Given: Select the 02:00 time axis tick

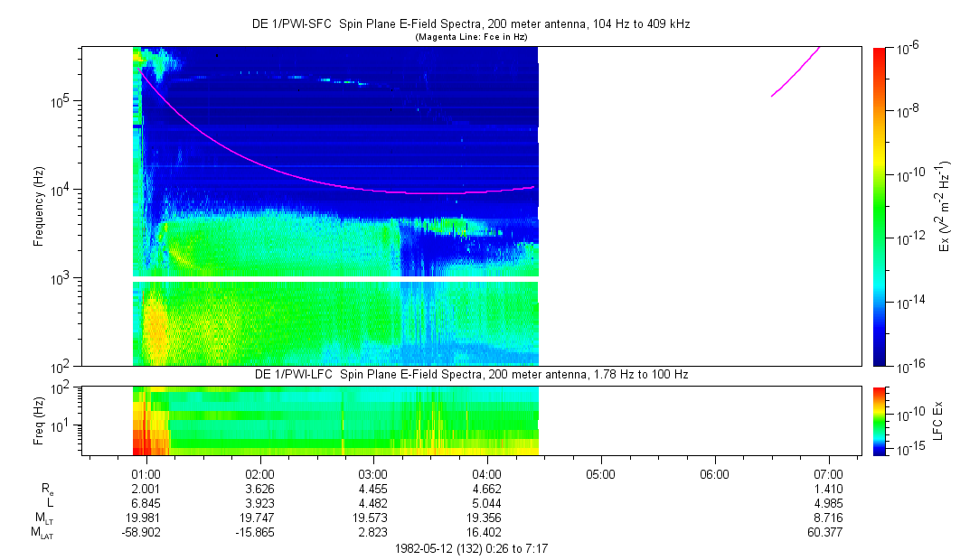Looking at the screenshot, I should [x=260, y=473].
